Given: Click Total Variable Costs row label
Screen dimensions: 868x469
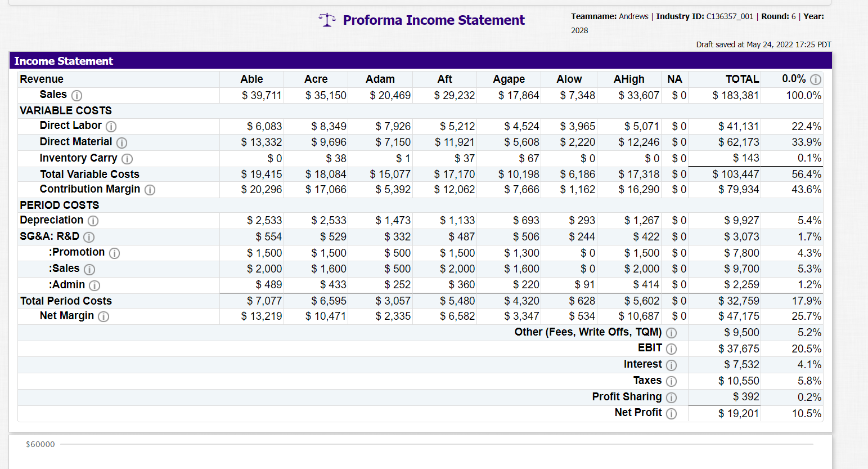Looking at the screenshot, I should pyautogui.click(x=89, y=174).
